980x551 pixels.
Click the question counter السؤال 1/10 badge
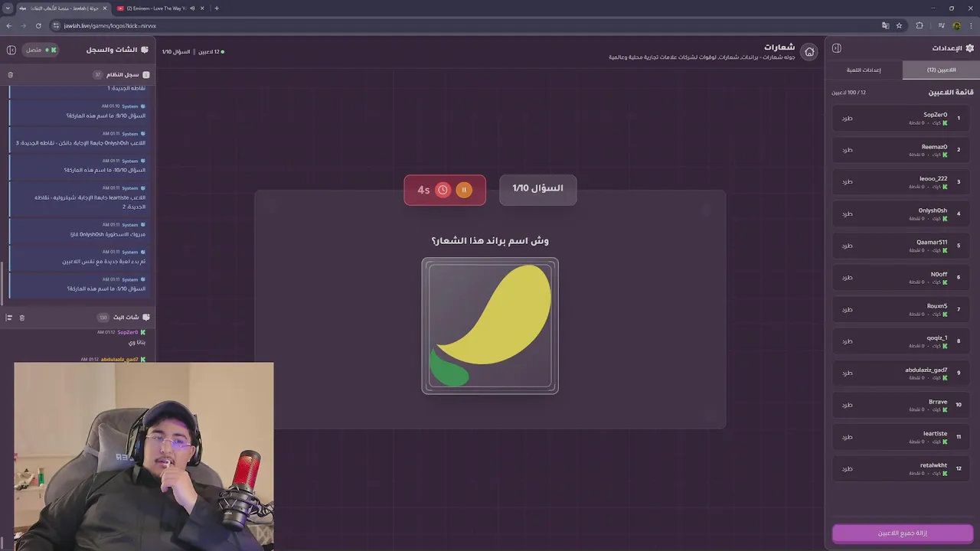pyautogui.click(x=537, y=188)
